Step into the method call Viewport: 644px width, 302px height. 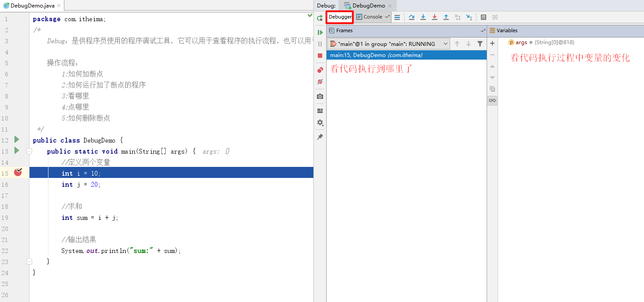[423, 17]
